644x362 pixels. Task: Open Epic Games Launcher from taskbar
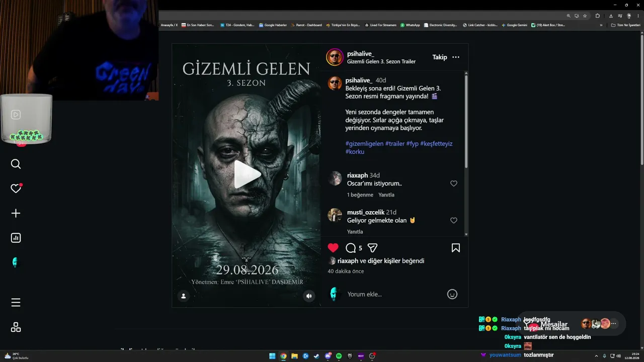[x=350, y=356]
